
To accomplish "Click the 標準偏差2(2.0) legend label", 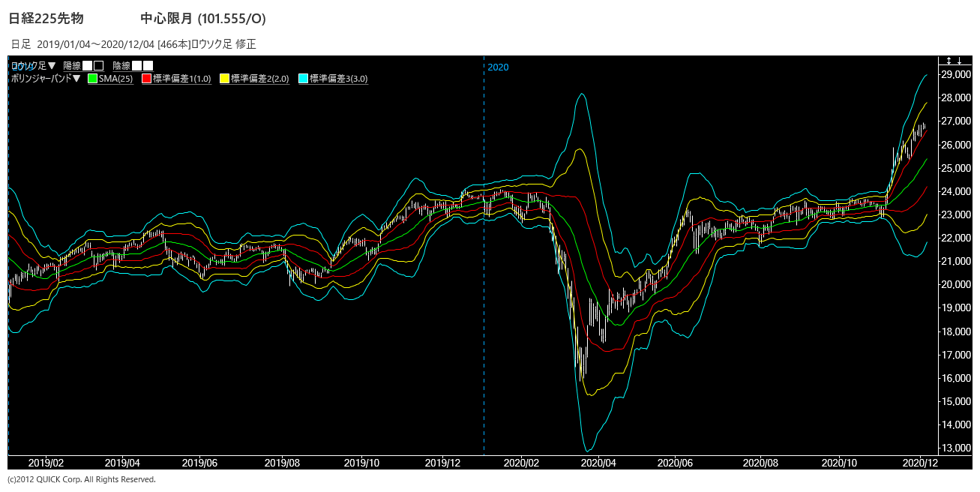I will (x=260, y=79).
